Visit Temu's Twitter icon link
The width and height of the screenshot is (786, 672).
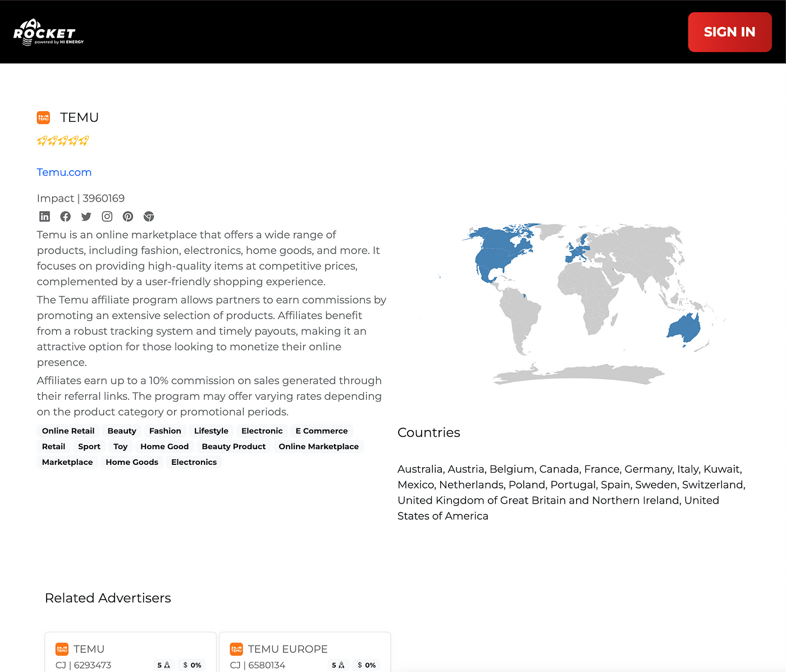(86, 216)
